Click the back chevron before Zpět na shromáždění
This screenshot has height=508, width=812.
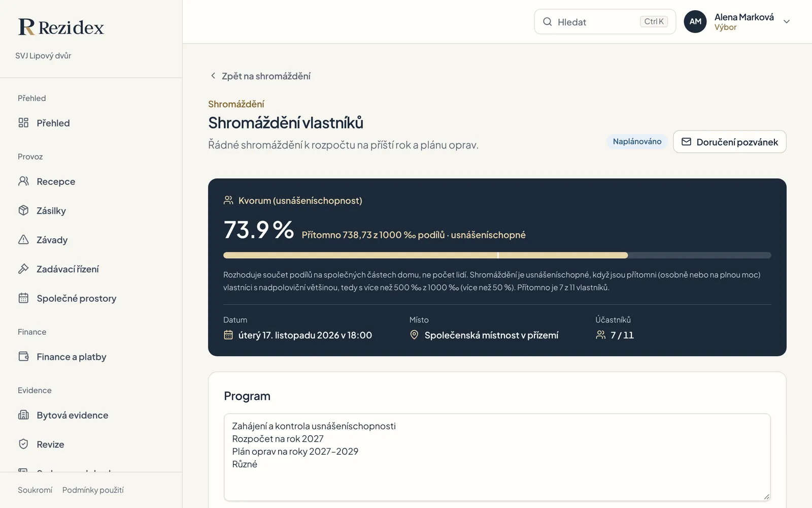(213, 76)
